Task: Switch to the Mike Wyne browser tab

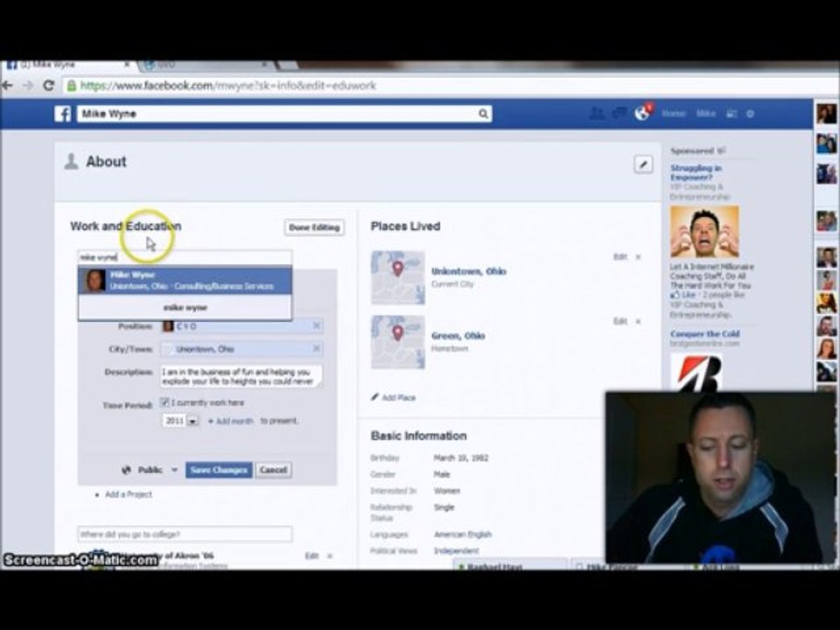Action: pos(68,65)
